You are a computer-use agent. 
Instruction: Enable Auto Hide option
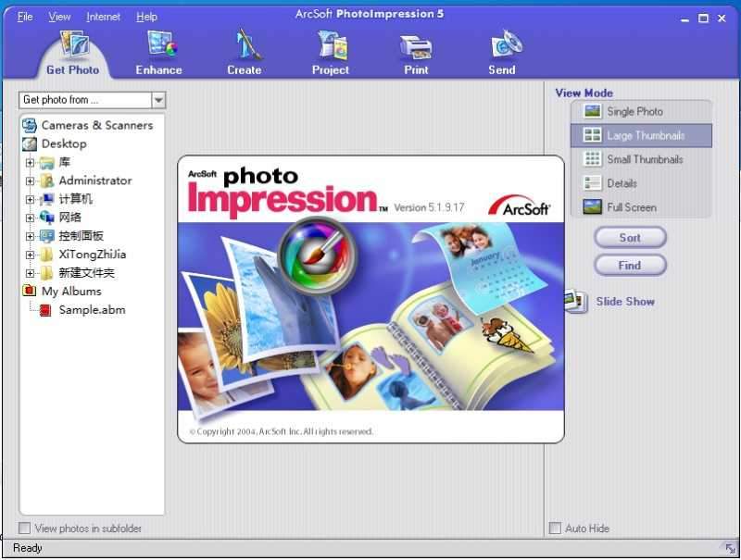point(554,529)
